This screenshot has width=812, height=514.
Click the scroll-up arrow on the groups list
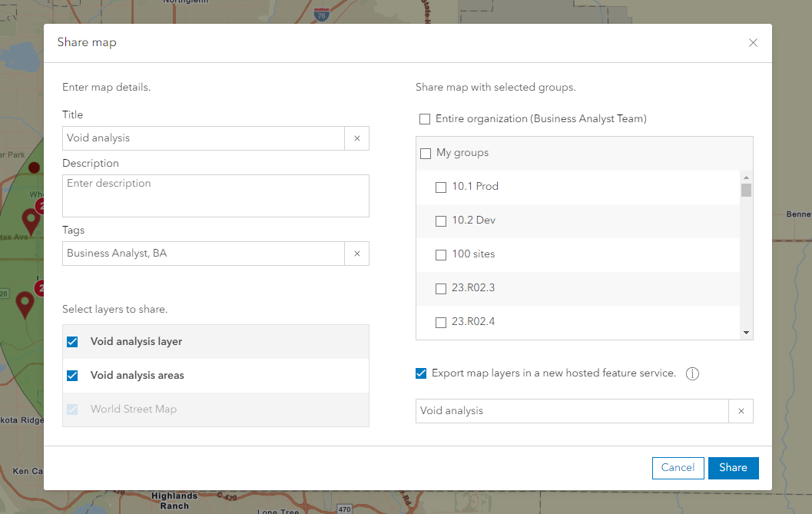pos(746,176)
